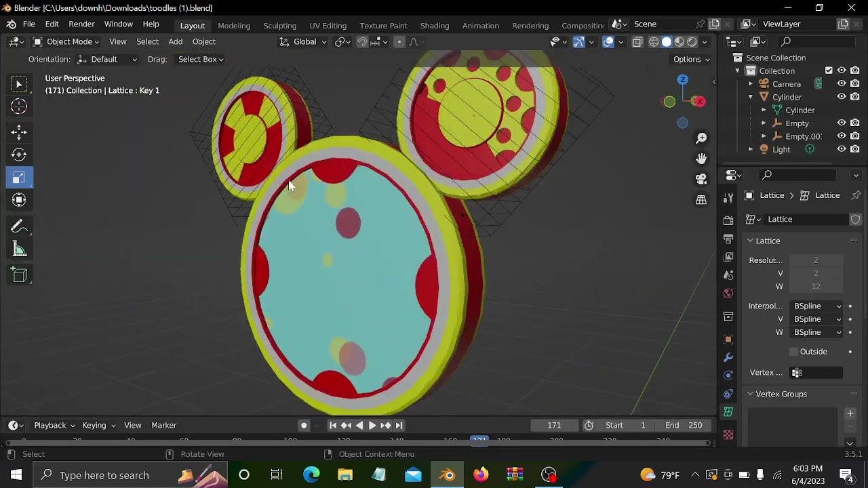Open the Object Mode dropdown
The image size is (868, 488).
click(x=66, y=42)
